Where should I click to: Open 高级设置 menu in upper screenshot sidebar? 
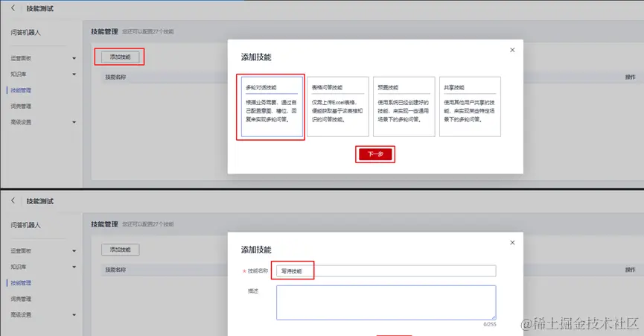tap(21, 122)
